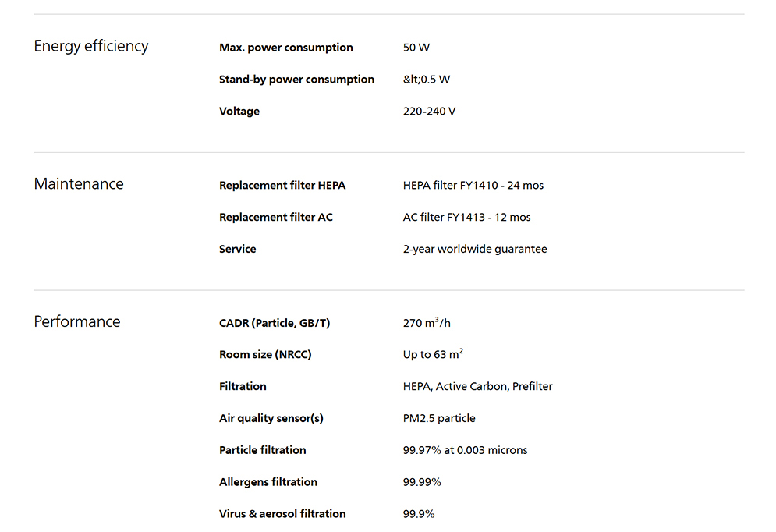776x532 pixels.
Task: Click the Energy efficiency section heading
Action: [x=91, y=46]
